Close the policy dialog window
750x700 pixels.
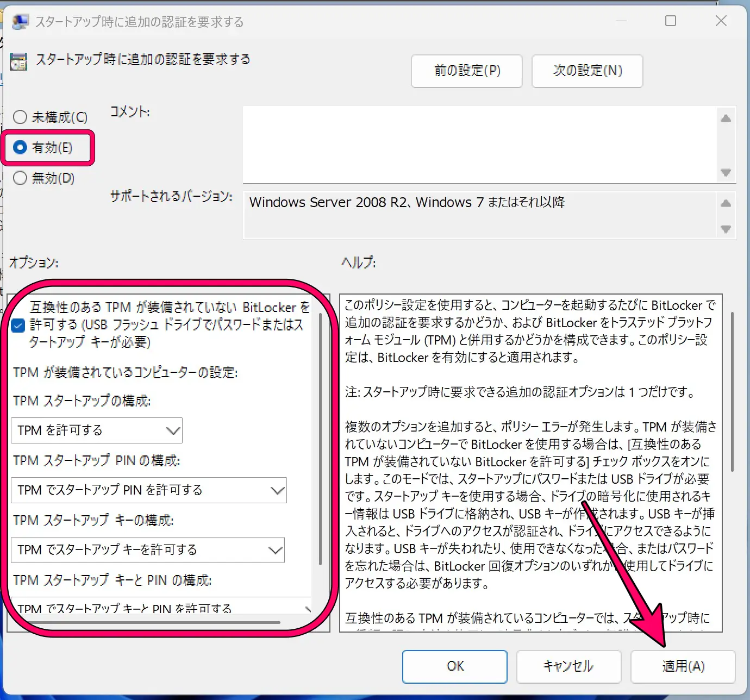point(721,21)
